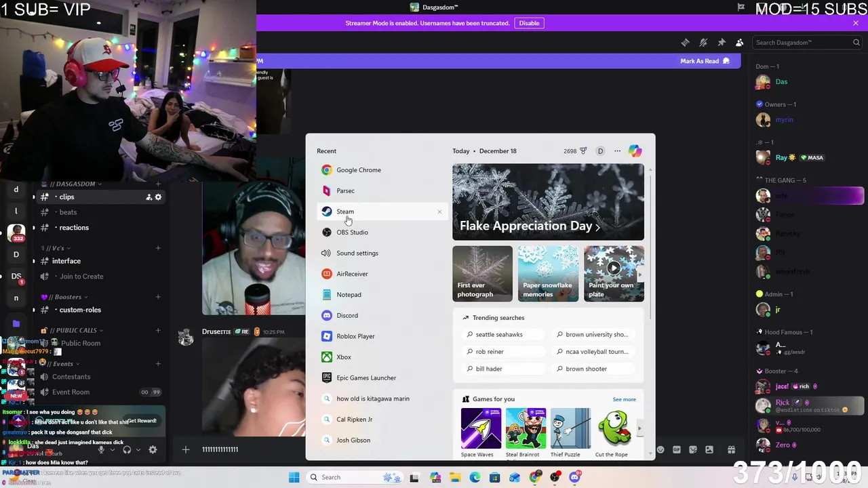Screen dimensions: 868x488
Task: Open settings gear for the clips channel
Action: pos(158,197)
